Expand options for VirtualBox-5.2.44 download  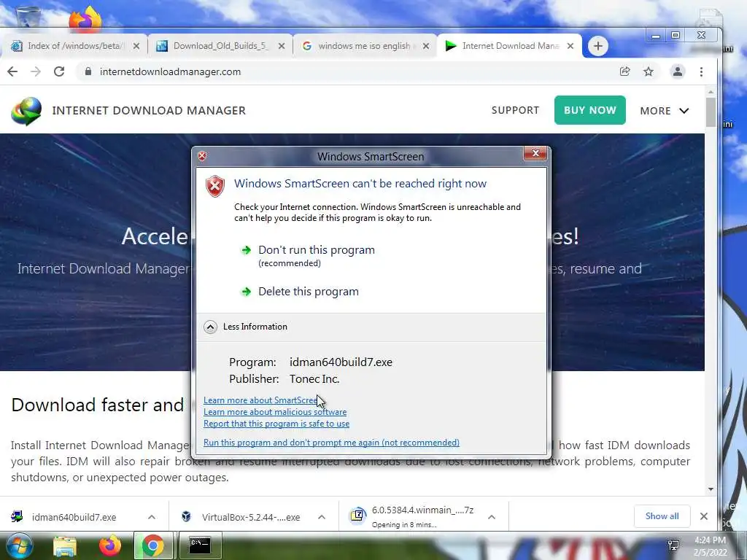322,517
